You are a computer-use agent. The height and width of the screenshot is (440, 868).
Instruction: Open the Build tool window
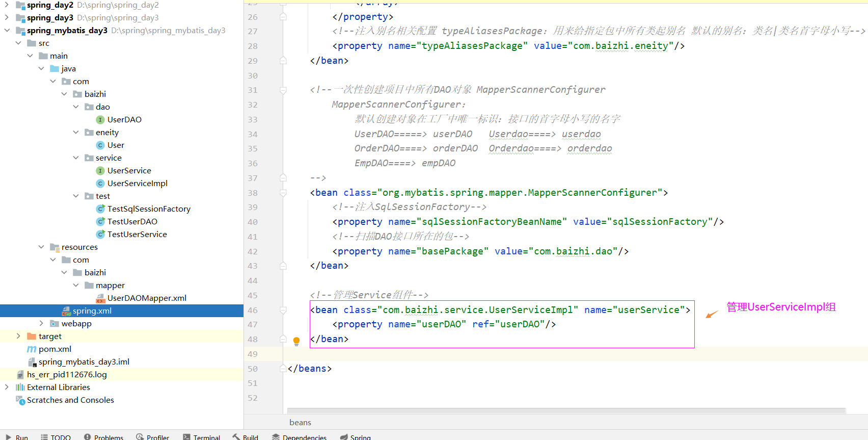click(246, 437)
